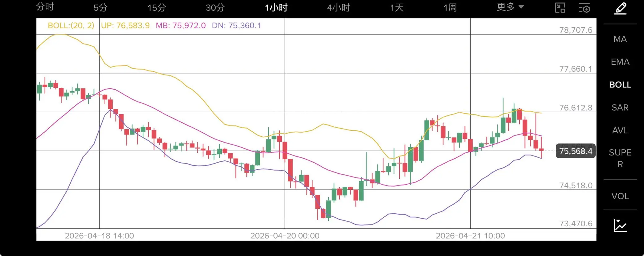Click the 2026-04-20 00:00 time label
Viewport: 644px width, 256px height.
coord(285,236)
